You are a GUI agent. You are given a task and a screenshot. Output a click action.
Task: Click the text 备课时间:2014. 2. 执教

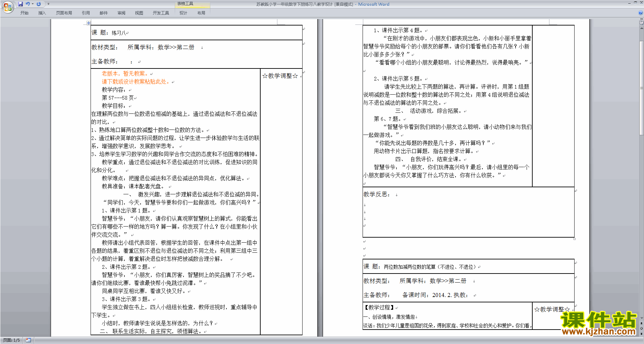[435, 295]
